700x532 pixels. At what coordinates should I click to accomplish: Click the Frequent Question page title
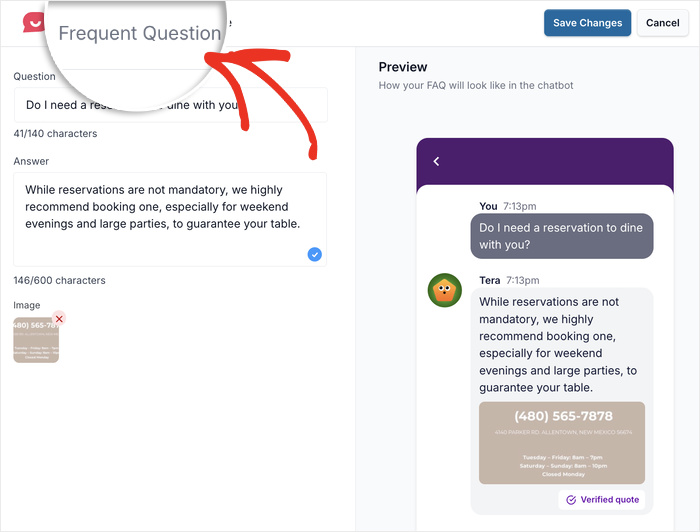coord(139,33)
